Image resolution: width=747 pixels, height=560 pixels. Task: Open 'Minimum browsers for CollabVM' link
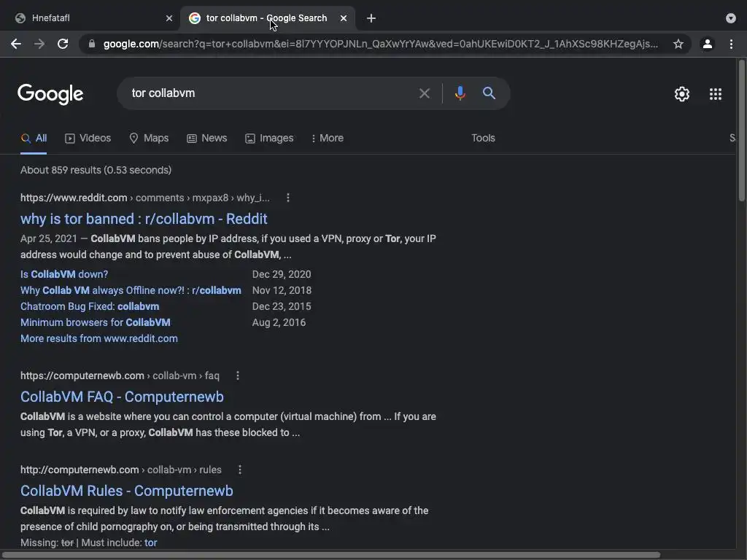tap(96, 322)
